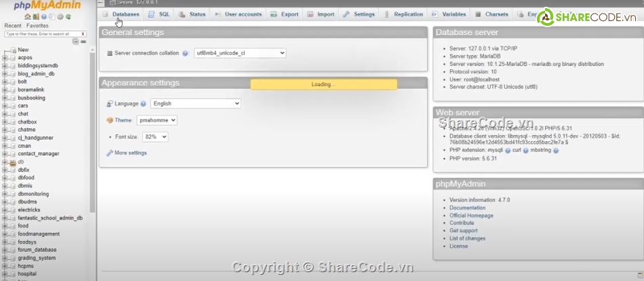This screenshot has width=644, height=281.
Task: Click the Contribute link
Action: pyautogui.click(x=462, y=223)
